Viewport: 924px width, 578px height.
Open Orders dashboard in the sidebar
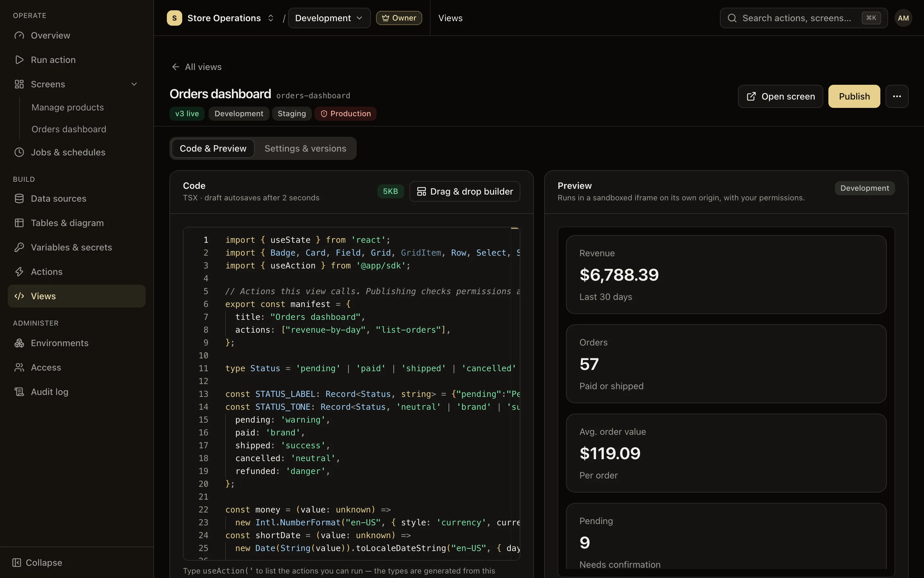point(69,129)
